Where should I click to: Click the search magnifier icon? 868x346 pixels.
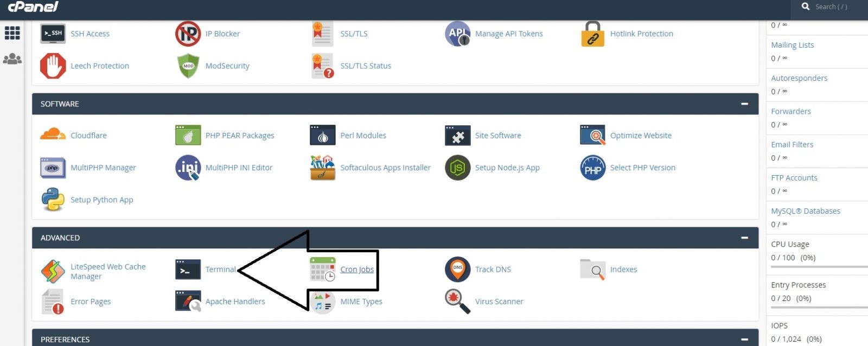coord(806,7)
